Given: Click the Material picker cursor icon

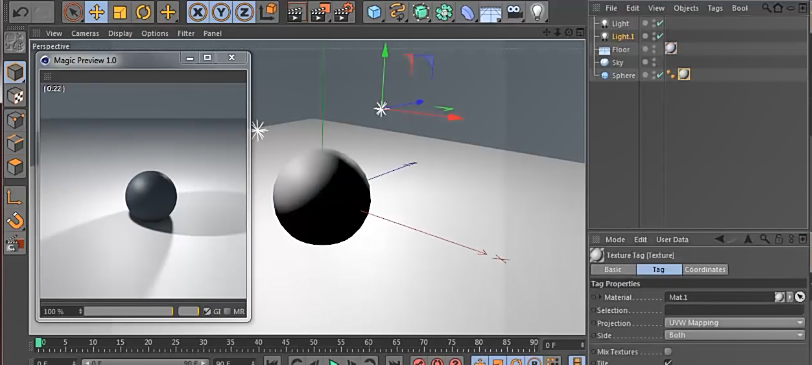Looking at the screenshot, I should coord(801,297).
